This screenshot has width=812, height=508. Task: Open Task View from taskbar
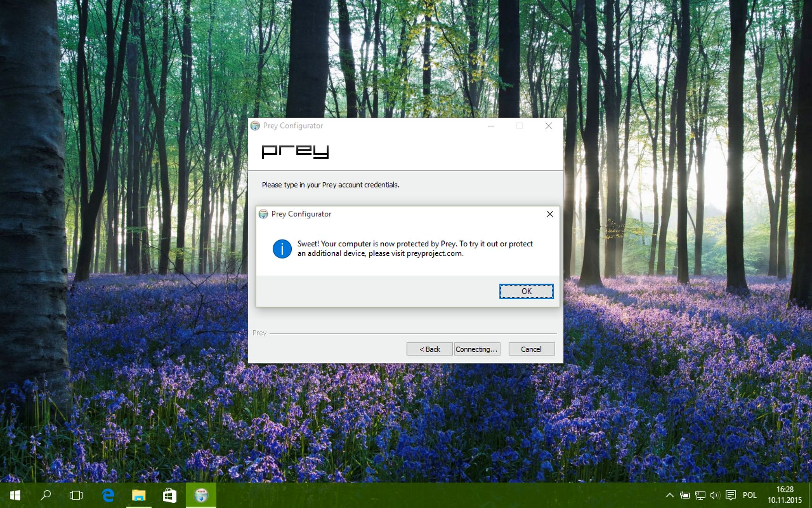[76, 495]
